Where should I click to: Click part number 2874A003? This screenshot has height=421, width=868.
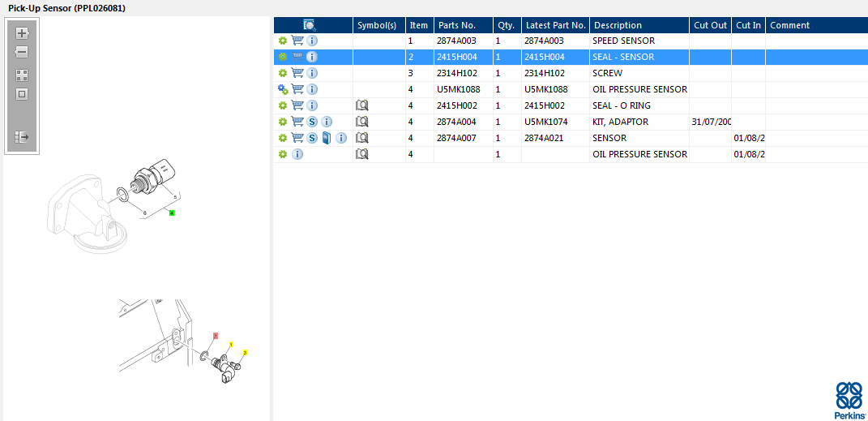coord(457,41)
